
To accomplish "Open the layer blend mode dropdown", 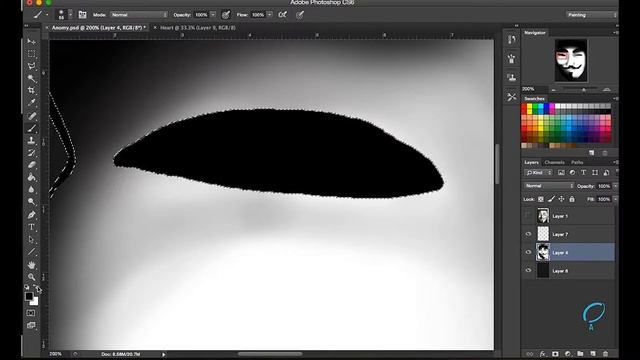I will pyautogui.click(x=549, y=186).
